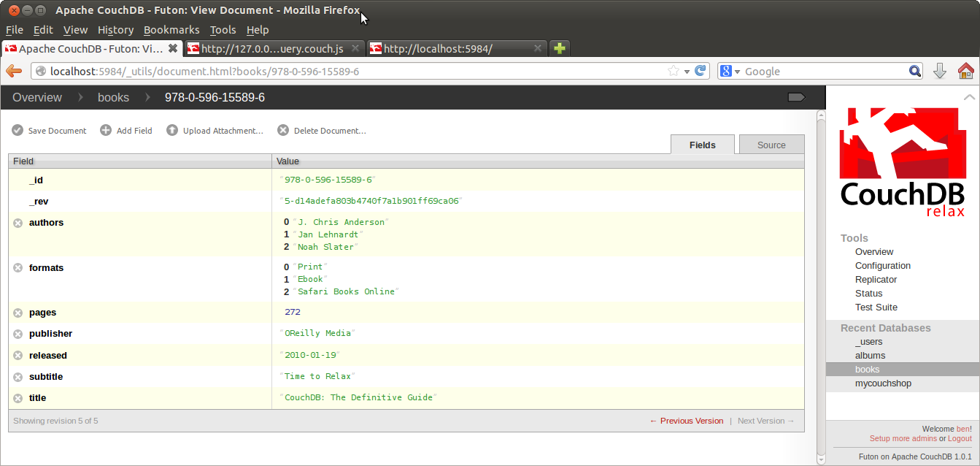
Task: Open Overview under Tools
Action: (x=874, y=252)
